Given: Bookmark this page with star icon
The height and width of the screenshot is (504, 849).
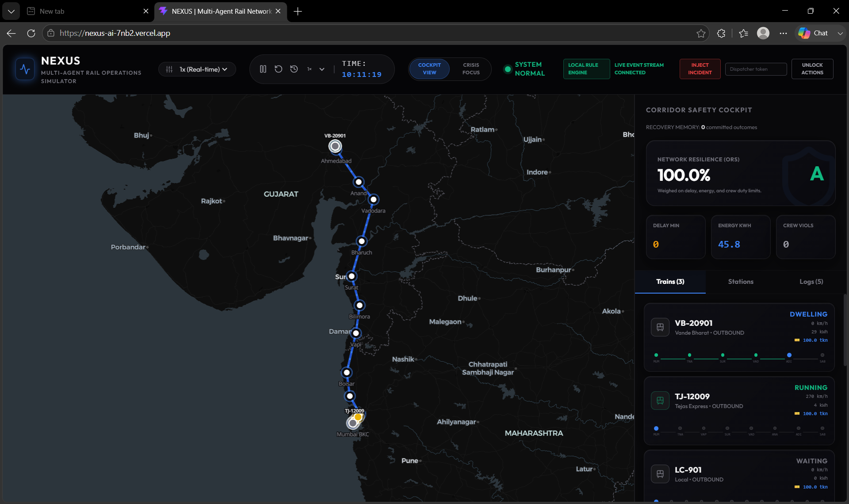Looking at the screenshot, I should click(701, 33).
